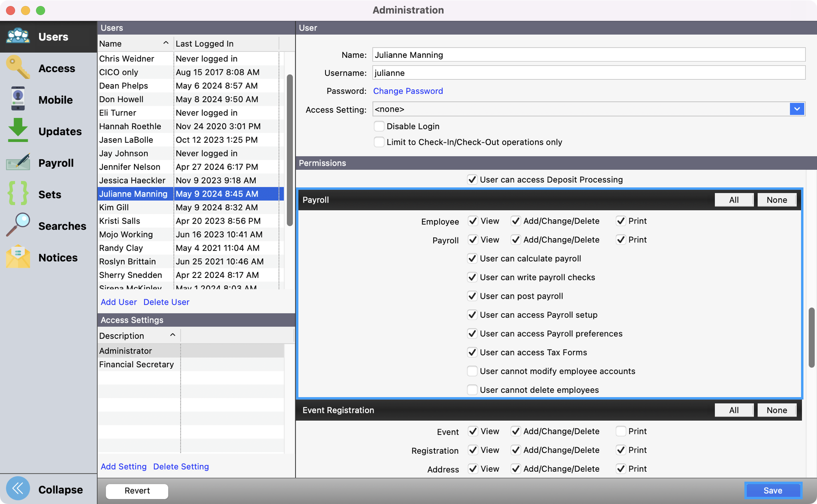Enable the Disable Login checkbox

tap(379, 126)
